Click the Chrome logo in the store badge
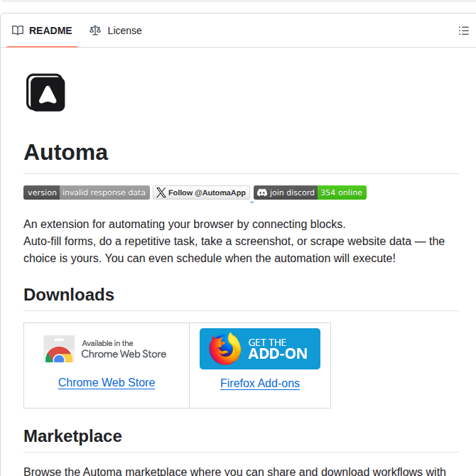 pos(59,349)
